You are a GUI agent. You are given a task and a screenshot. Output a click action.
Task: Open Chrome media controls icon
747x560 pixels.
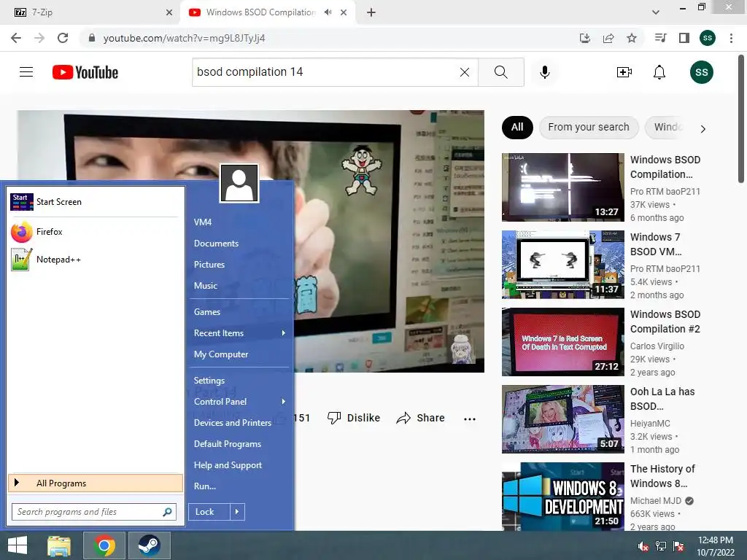click(660, 38)
